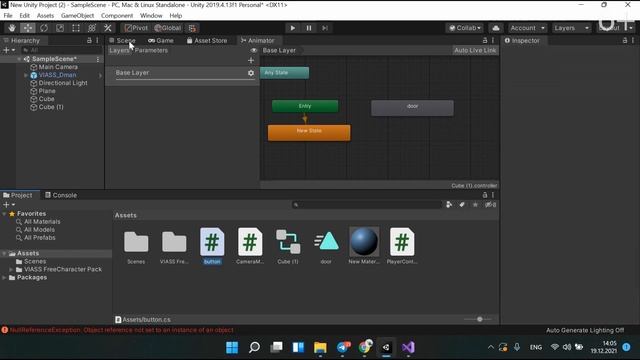Open the File menu
This screenshot has height=360, width=640.
click(x=8, y=16)
